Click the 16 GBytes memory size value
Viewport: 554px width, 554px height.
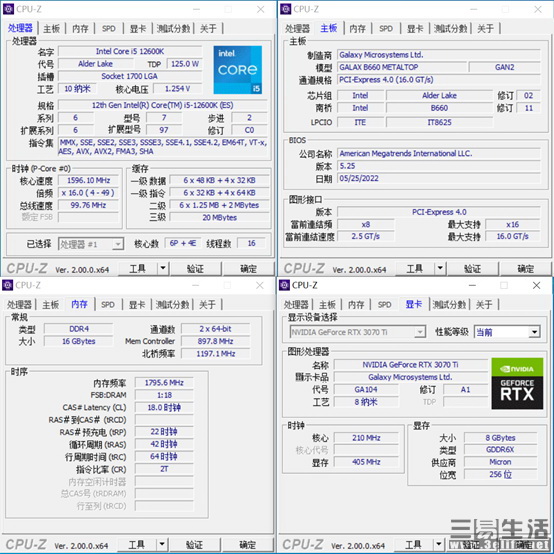pos(78,341)
